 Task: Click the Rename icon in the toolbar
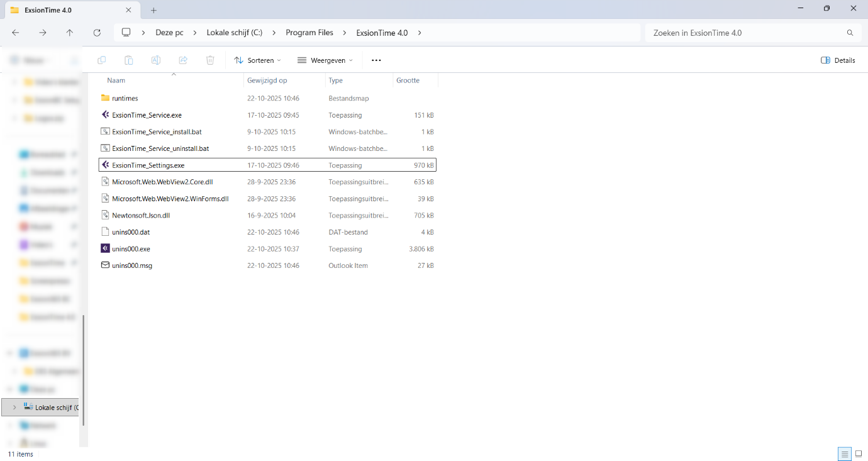coord(156,60)
